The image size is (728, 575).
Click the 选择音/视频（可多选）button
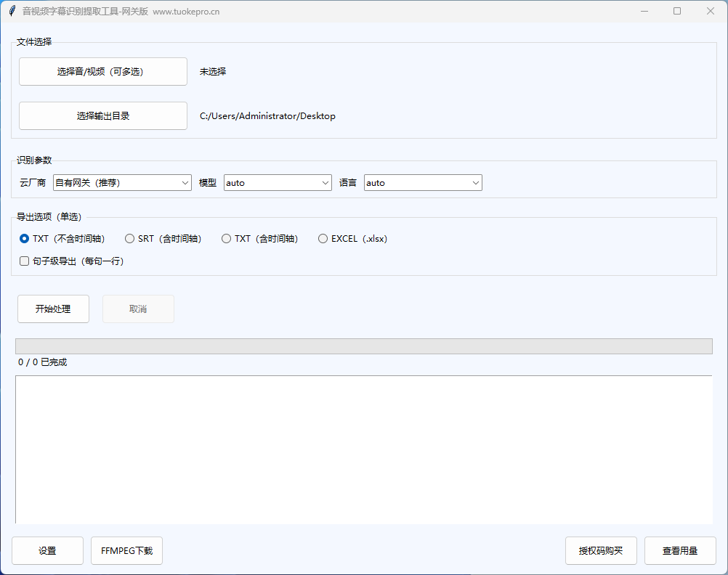point(102,71)
